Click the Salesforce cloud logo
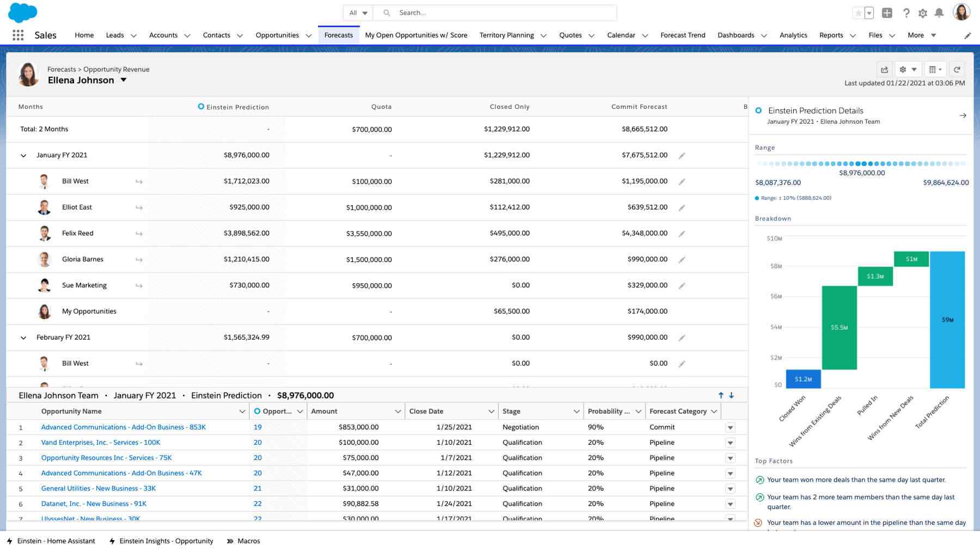Viewport: 980px width, 551px height. pyautogui.click(x=23, y=12)
